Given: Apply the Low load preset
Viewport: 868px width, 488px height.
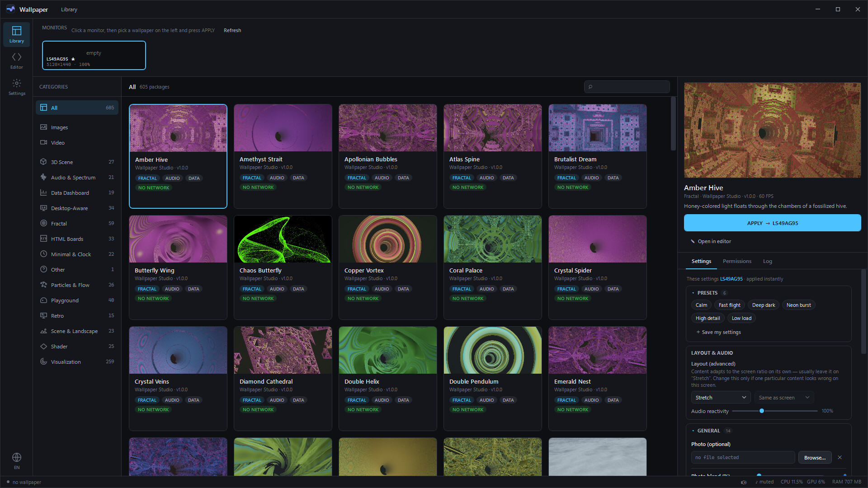Looking at the screenshot, I should coord(741,318).
